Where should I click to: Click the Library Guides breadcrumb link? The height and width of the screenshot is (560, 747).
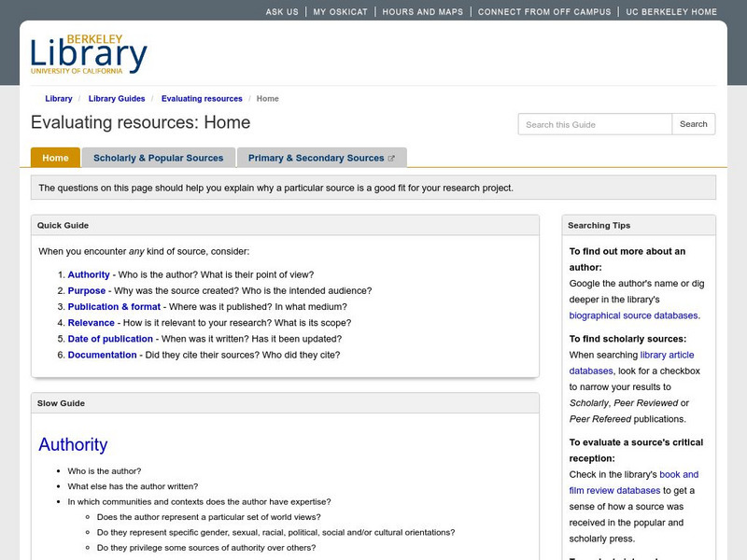[x=116, y=98]
